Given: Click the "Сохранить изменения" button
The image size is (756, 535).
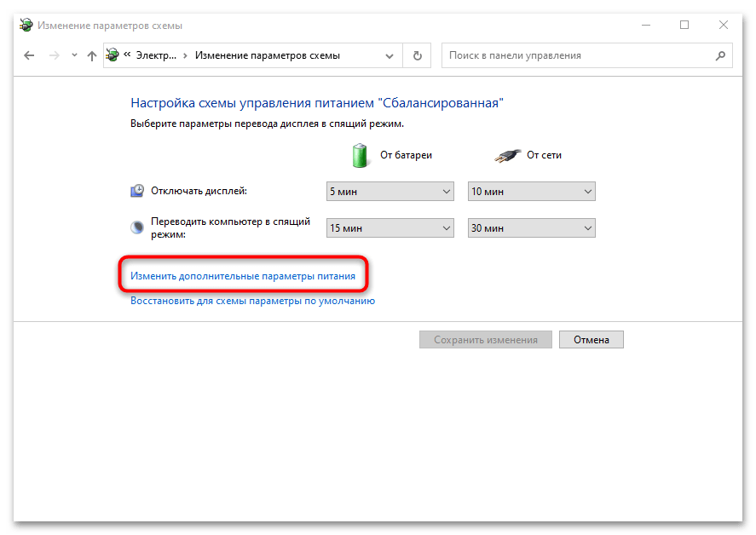Looking at the screenshot, I should pos(485,340).
